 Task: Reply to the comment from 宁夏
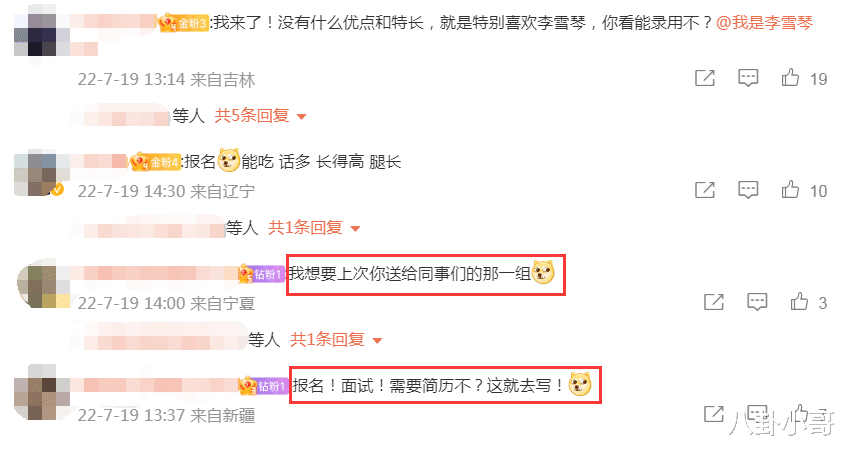(757, 302)
